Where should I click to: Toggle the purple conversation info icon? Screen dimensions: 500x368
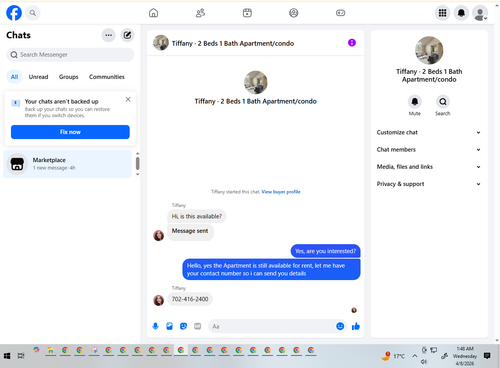point(352,43)
